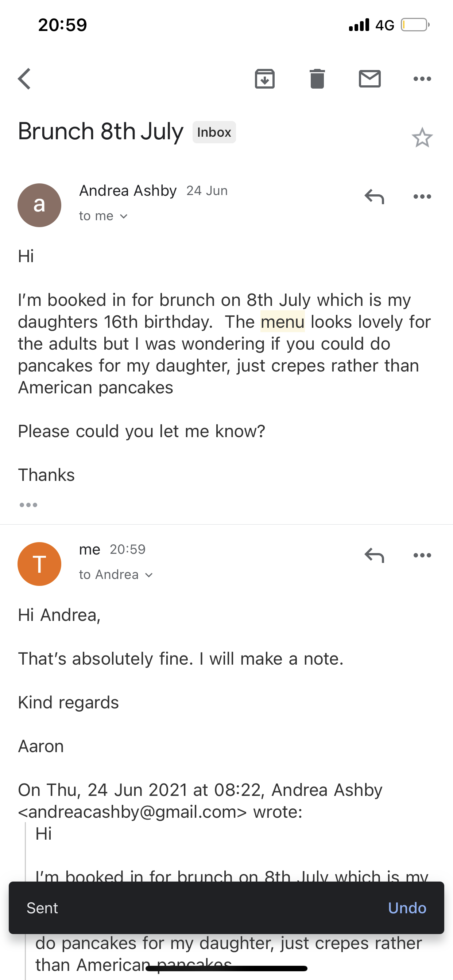
Task: Open more options for my sent message
Action: click(422, 555)
